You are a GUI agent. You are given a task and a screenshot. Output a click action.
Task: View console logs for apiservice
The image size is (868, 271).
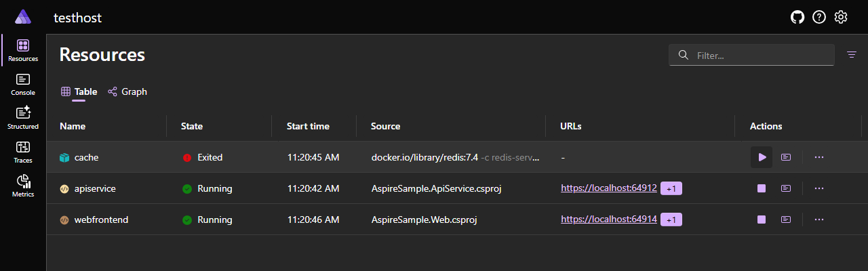pos(786,188)
